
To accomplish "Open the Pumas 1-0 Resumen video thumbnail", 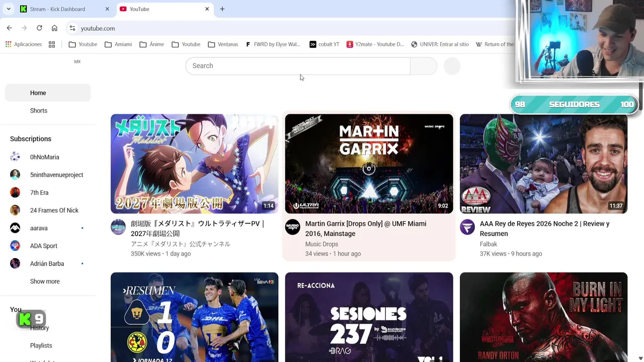I will click(194, 317).
